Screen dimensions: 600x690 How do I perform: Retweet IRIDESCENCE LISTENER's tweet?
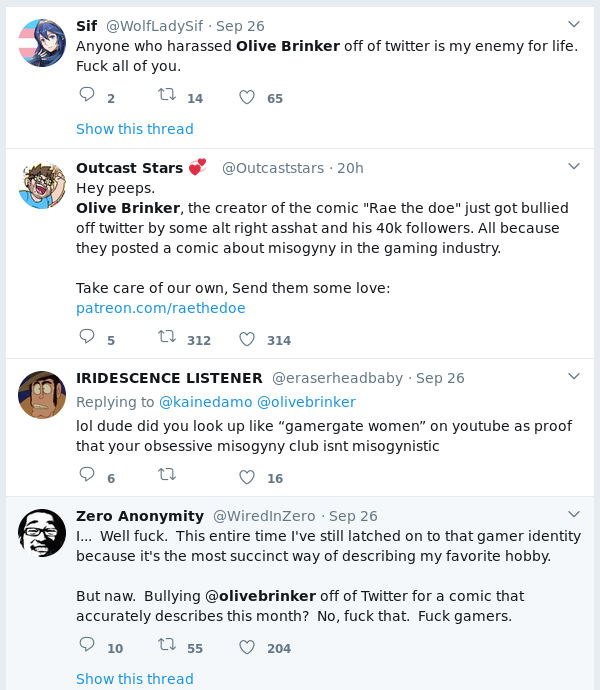167,476
